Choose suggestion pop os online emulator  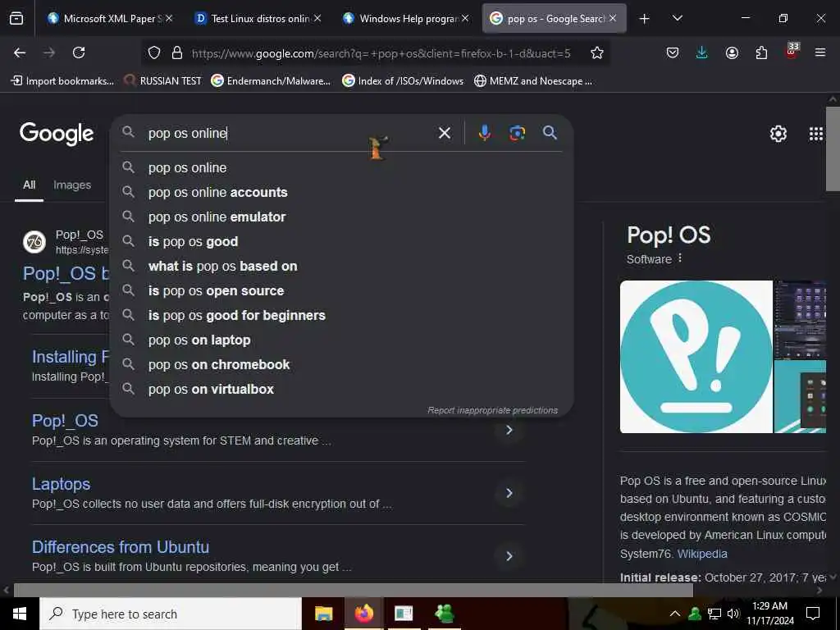(341, 217)
